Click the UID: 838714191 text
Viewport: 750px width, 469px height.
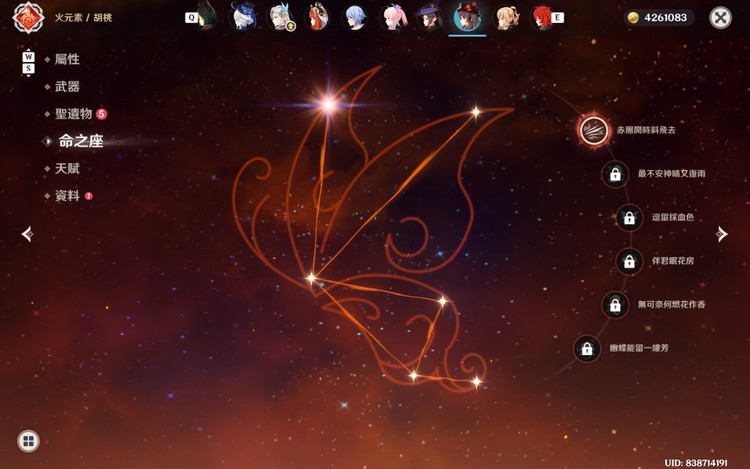tap(696, 463)
